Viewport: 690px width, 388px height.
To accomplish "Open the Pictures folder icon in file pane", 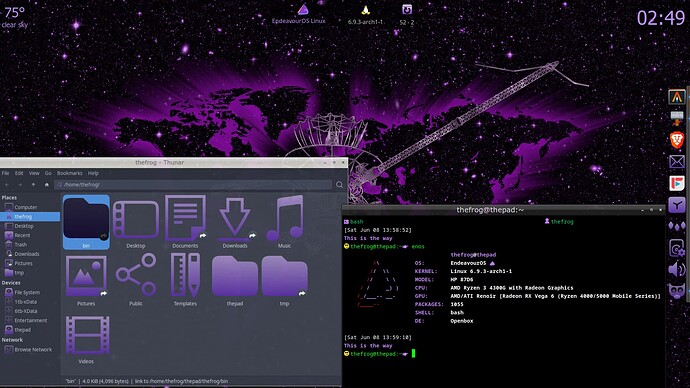I will (x=86, y=276).
